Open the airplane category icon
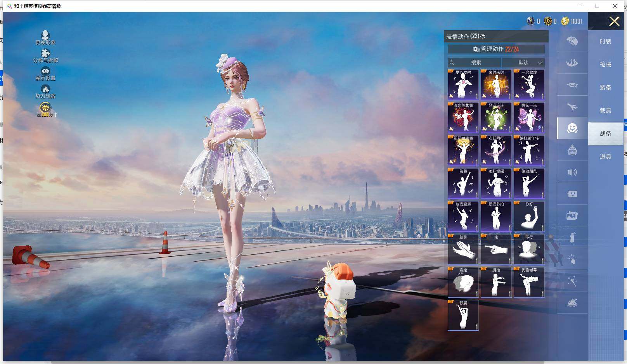 (572, 107)
